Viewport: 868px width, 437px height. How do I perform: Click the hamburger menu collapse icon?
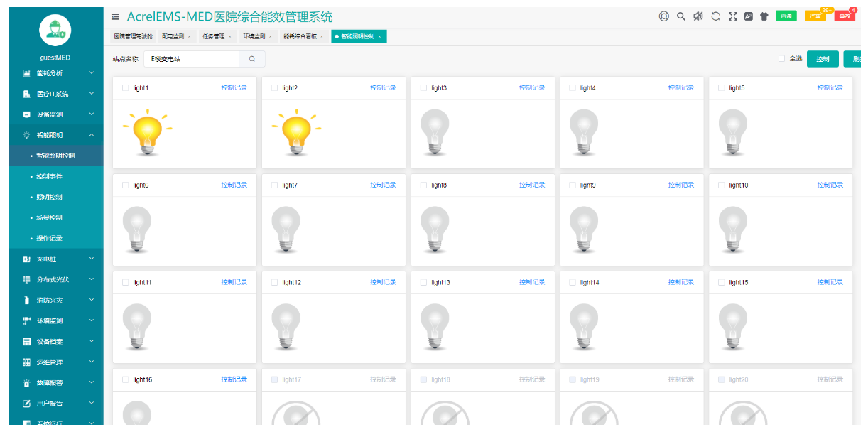115,16
